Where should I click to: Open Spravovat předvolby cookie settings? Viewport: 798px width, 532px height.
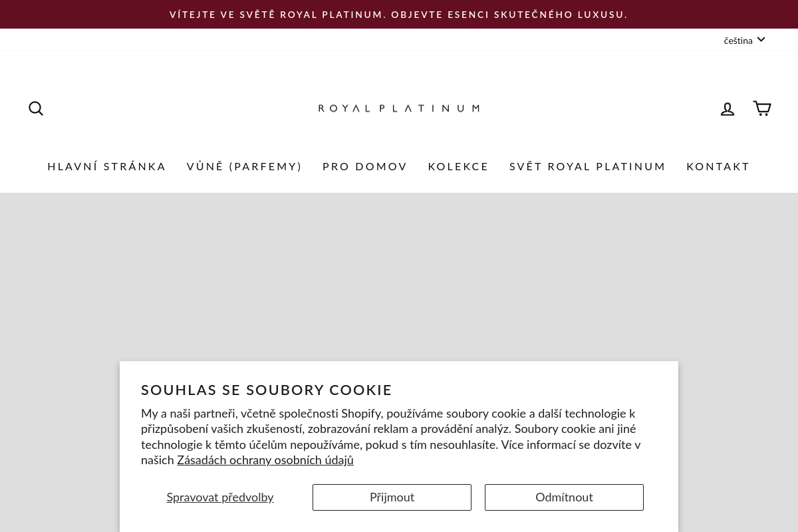pyautogui.click(x=220, y=497)
